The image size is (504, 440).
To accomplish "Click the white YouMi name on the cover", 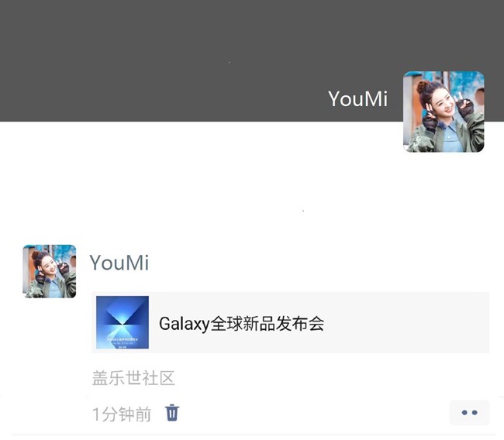I will (x=357, y=98).
